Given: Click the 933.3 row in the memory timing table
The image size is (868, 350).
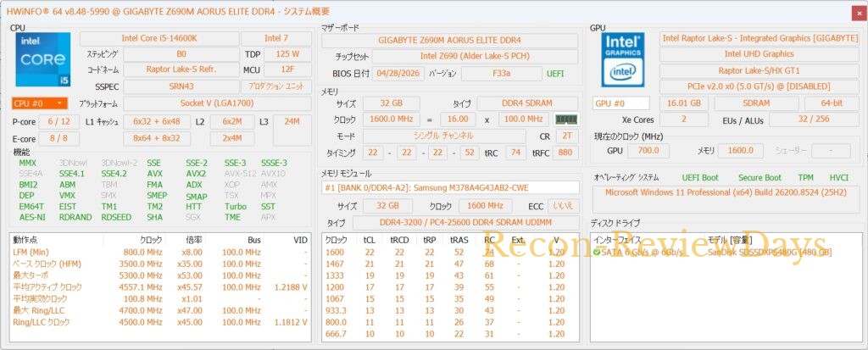Looking at the screenshot, I should click(x=449, y=311).
